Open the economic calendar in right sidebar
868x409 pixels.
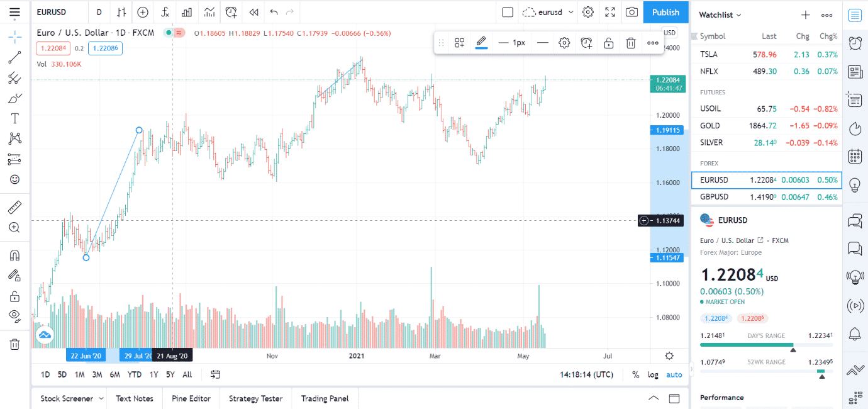coord(855,155)
